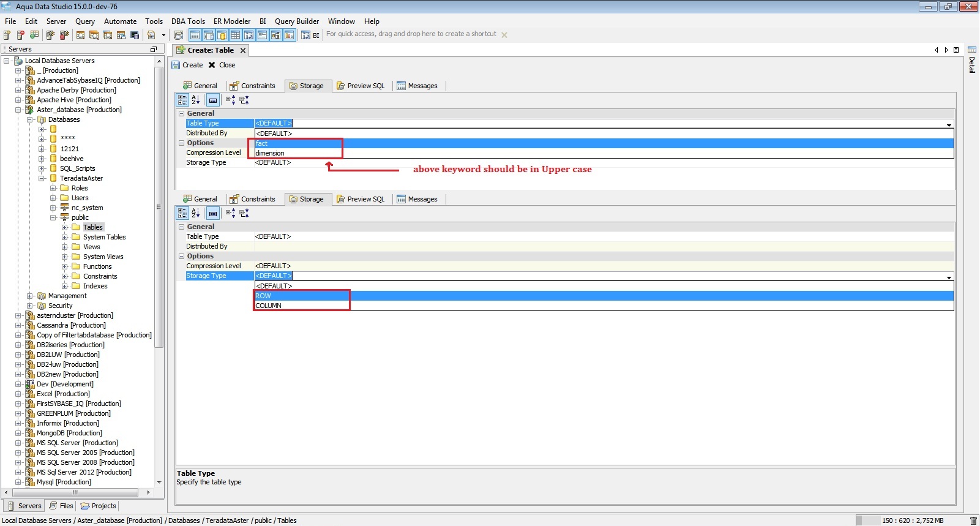980x526 pixels.
Task: Click the editor tab scroll-left arrow
Action: pyautogui.click(x=936, y=50)
